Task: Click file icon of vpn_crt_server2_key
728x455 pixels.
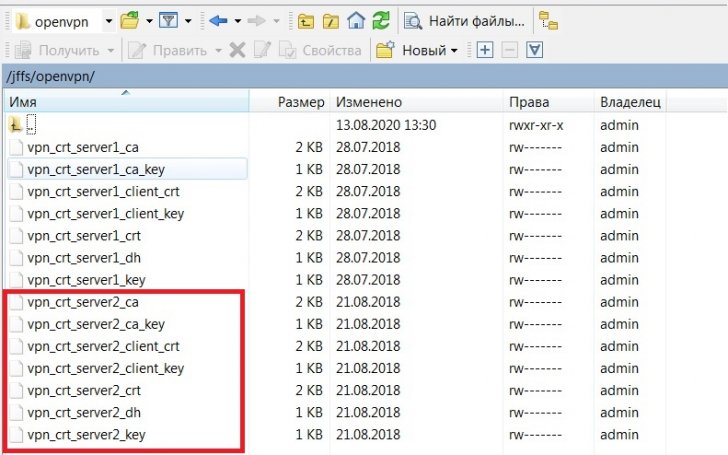Action: [x=16, y=435]
